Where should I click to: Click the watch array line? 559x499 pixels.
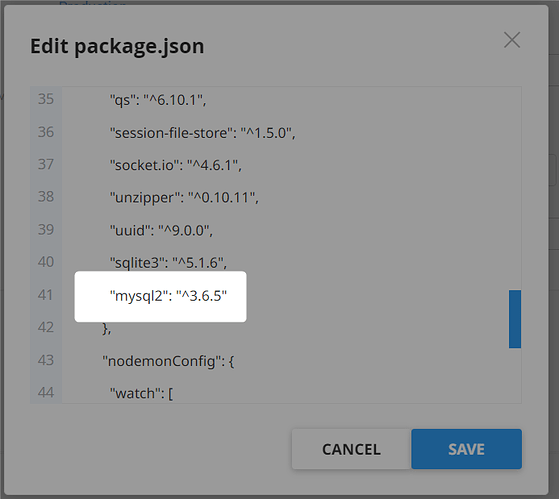point(141,393)
